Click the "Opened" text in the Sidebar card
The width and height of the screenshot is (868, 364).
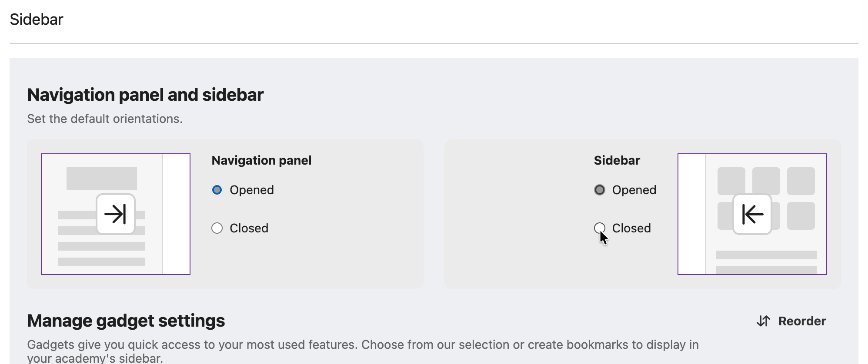[634, 190]
